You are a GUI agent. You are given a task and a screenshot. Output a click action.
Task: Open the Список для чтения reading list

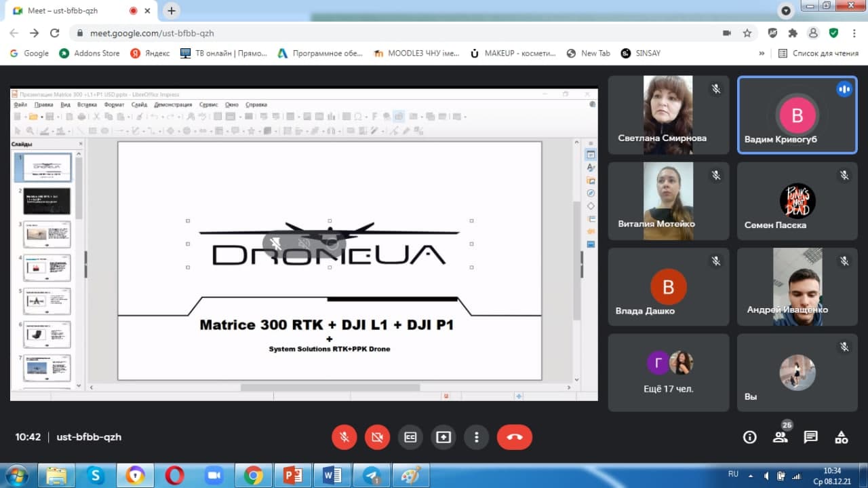[818, 54]
